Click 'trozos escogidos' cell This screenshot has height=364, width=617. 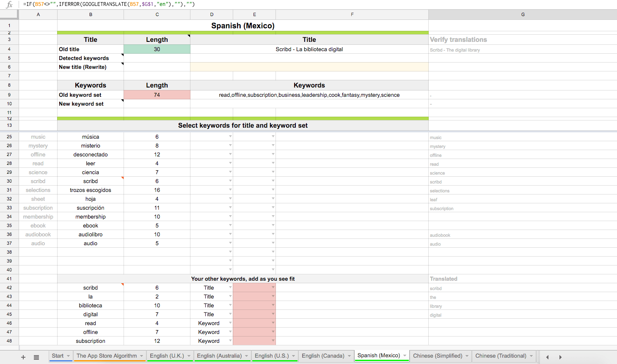coord(91,190)
